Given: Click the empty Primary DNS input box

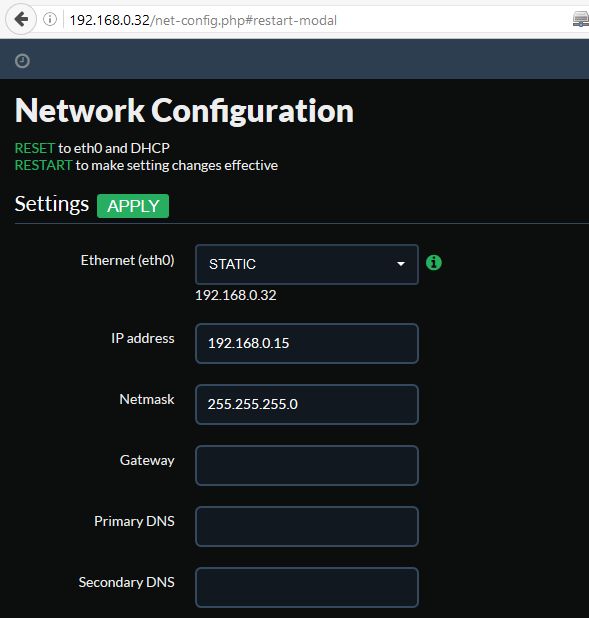Looking at the screenshot, I should tap(307, 527).
